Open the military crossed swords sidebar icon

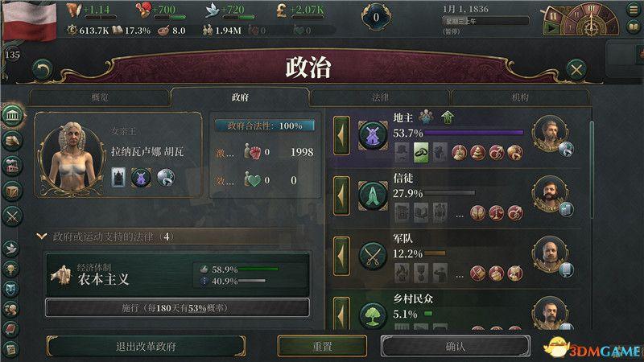pyautogui.click(x=12, y=216)
